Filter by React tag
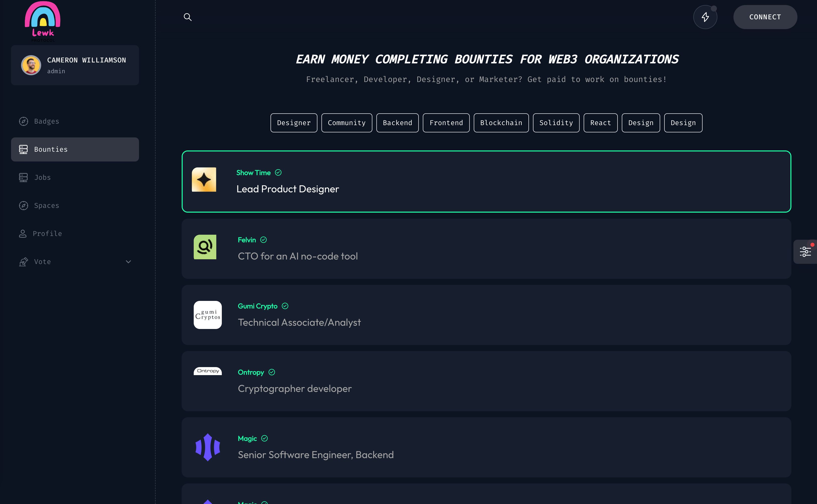The image size is (817, 504). pos(600,123)
